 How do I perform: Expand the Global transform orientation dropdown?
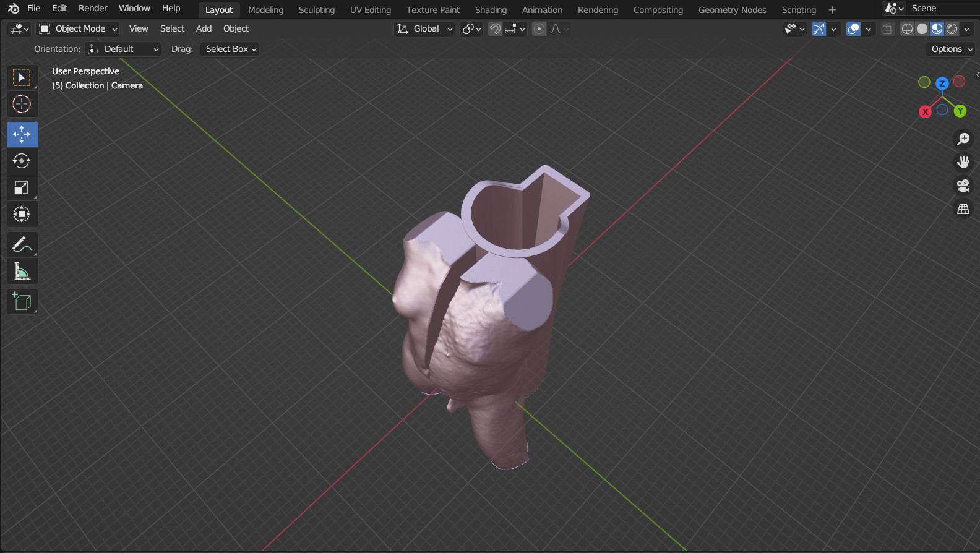coord(425,28)
